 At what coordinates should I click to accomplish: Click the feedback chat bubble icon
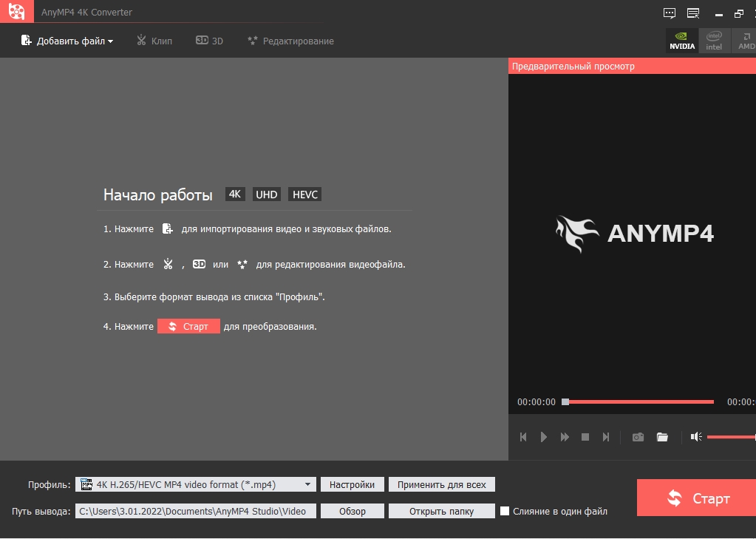(x=670, y=13)
